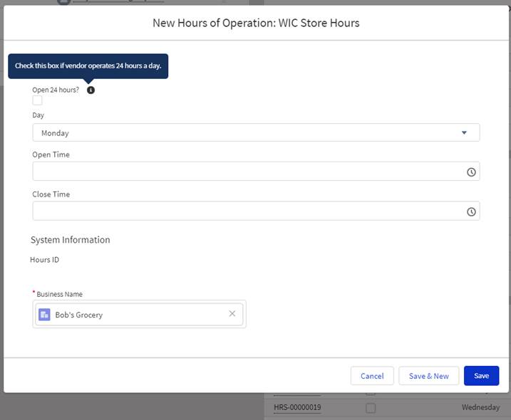Click the System Information section heading
This screenshot has height=420, width=511.
pos(71,240)
